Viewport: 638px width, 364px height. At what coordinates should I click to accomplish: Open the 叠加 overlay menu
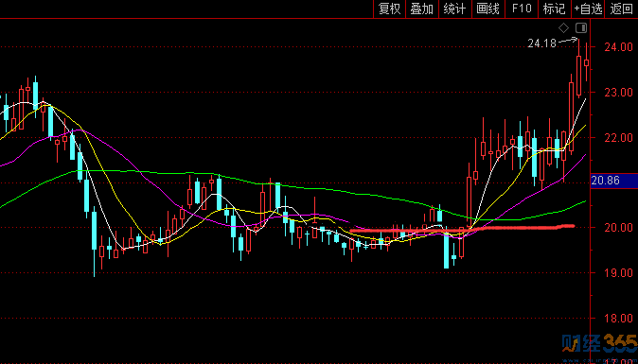tap(422, 9)
